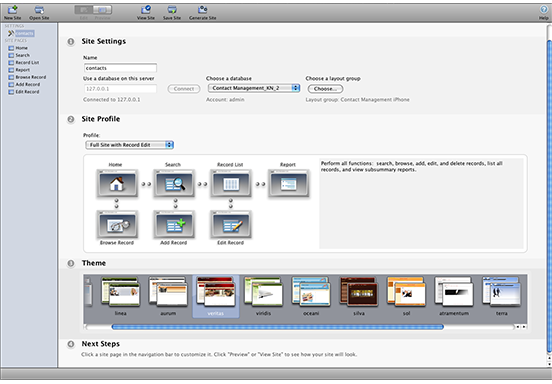
Task: Click the Home page icon in the profile diagram
Action: pos(117,183)
